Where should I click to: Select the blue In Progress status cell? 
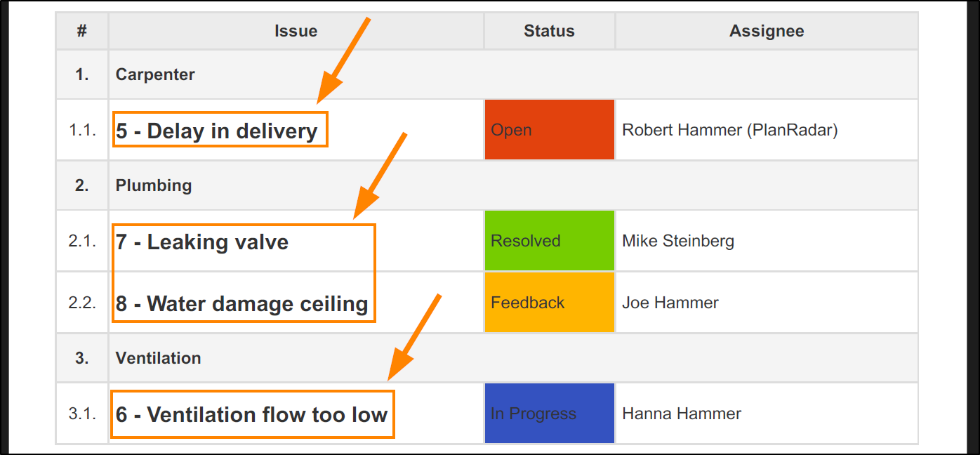(549, 414)
